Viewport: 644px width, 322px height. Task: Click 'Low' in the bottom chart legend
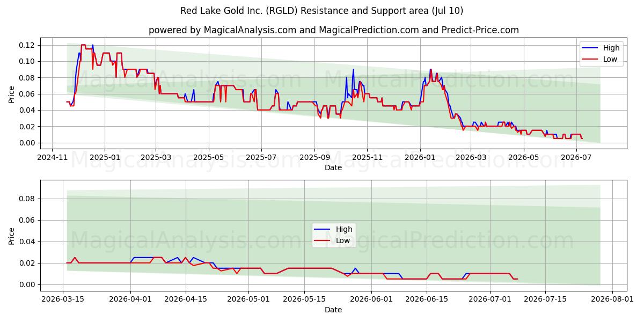click(x=343, y=240)
